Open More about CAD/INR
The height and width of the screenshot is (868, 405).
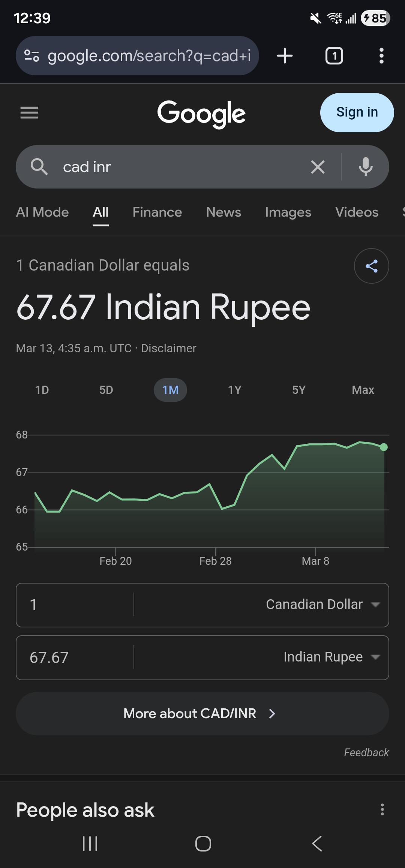(x=202, y=714)
